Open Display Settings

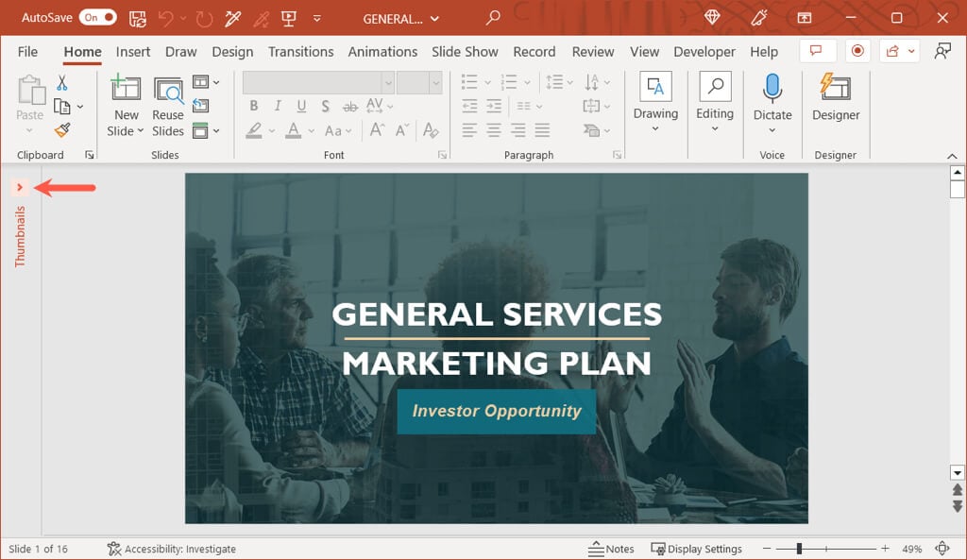pyautogui.click(x=696, y=549)
